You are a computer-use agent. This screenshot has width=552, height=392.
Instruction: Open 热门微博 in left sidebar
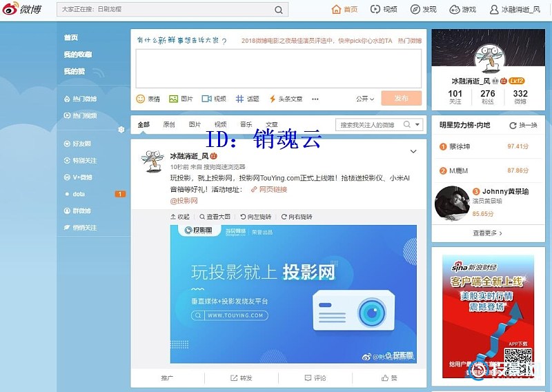click(80, 99)
